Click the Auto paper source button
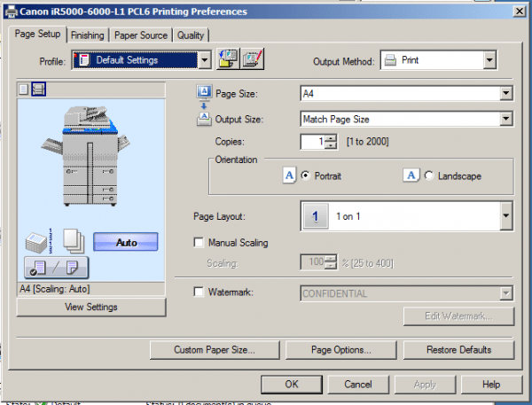 pos(126,242)
